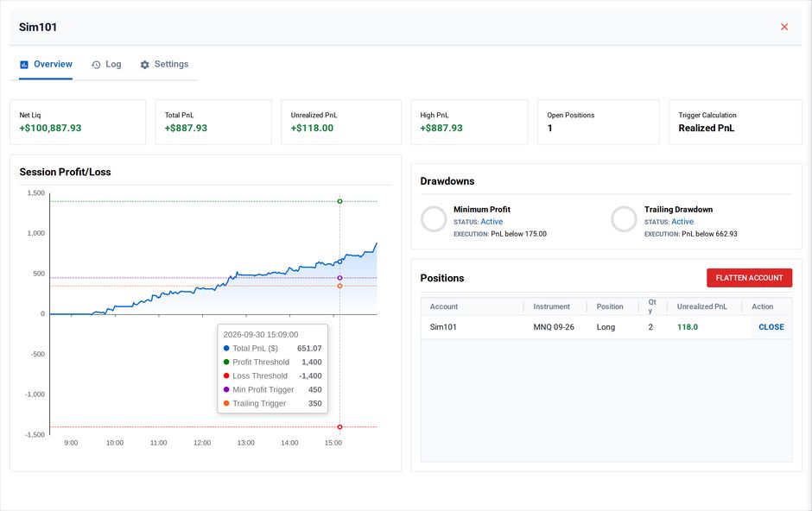812x511 pixels.
Task: Open the Settings tab
Action: (x=164, y=65)
